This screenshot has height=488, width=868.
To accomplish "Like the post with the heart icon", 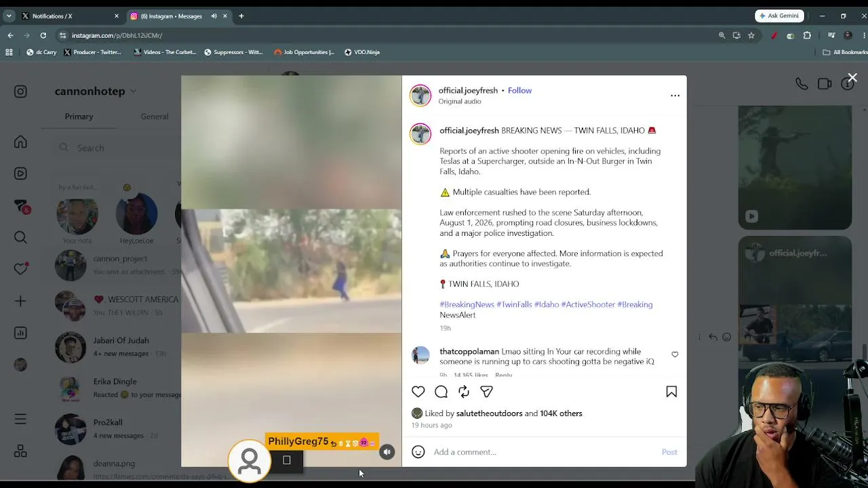I will pos(418,392).
